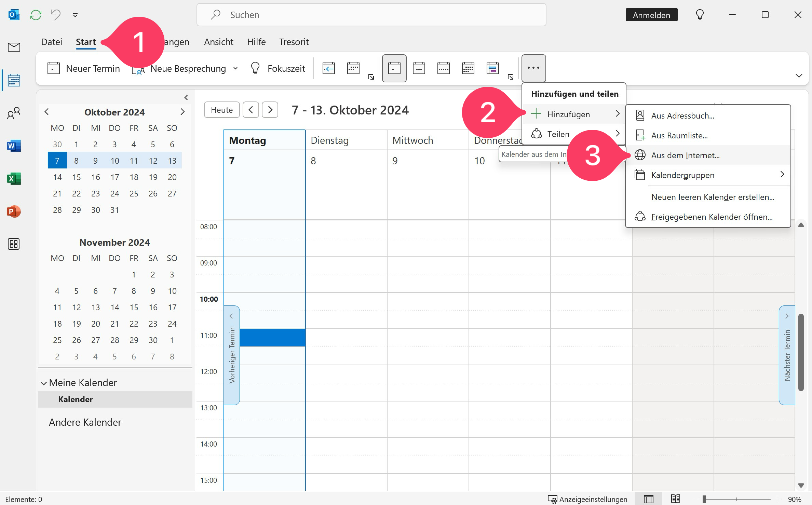The image size is (812, 505).
Task: Click the send/receive sync icon
Action: tap(36, 15)
